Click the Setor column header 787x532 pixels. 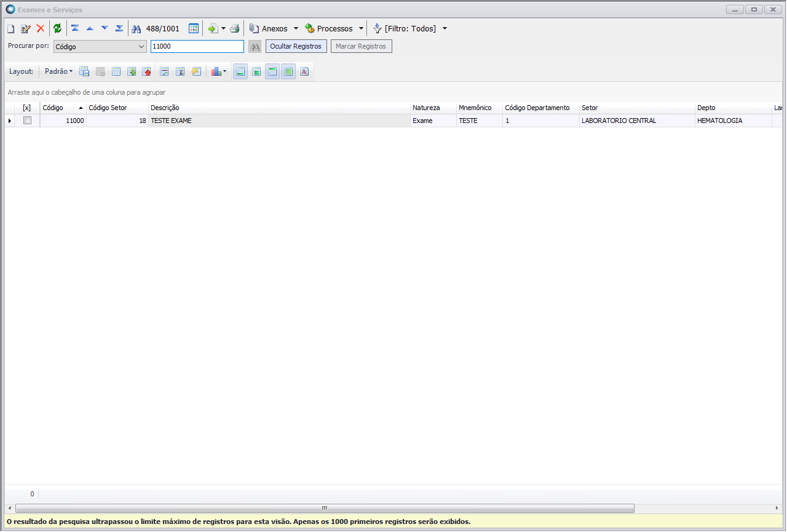click(637, 108)
